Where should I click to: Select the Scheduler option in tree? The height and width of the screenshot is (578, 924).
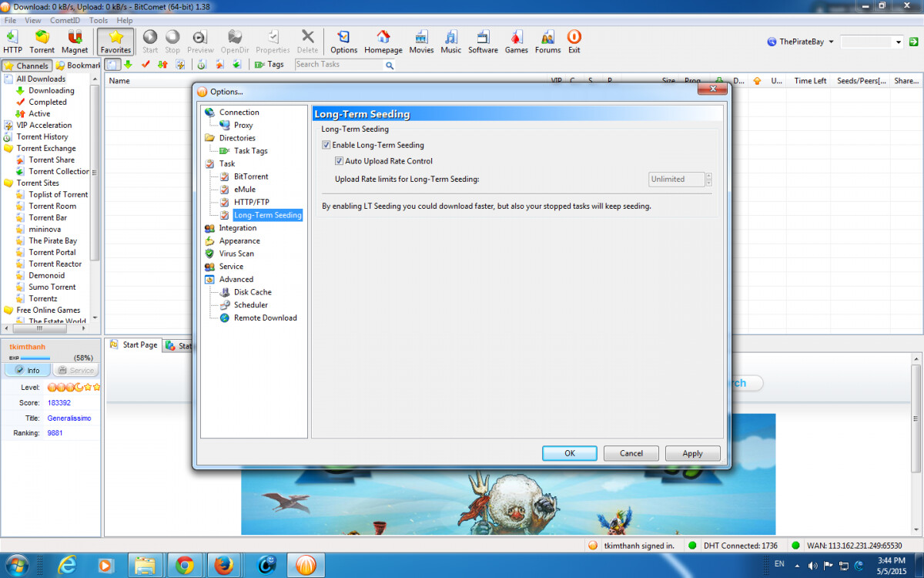[x=251, y=305]
